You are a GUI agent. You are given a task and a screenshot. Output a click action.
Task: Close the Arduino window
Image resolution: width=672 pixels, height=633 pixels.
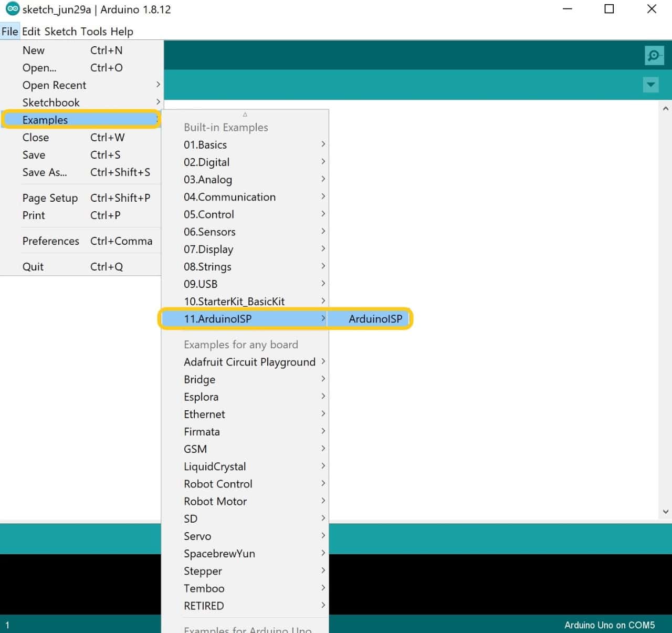pyautogui.click(x=652, y=9)
